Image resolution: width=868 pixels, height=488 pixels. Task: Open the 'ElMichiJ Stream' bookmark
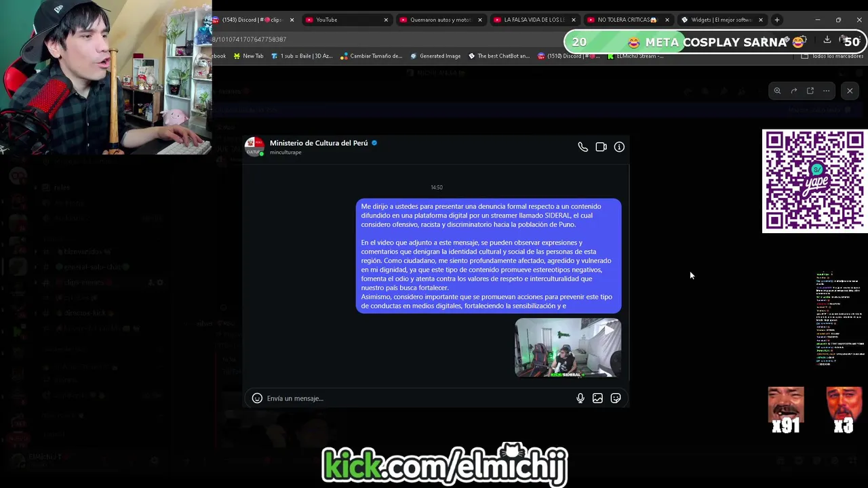[635, 56]
